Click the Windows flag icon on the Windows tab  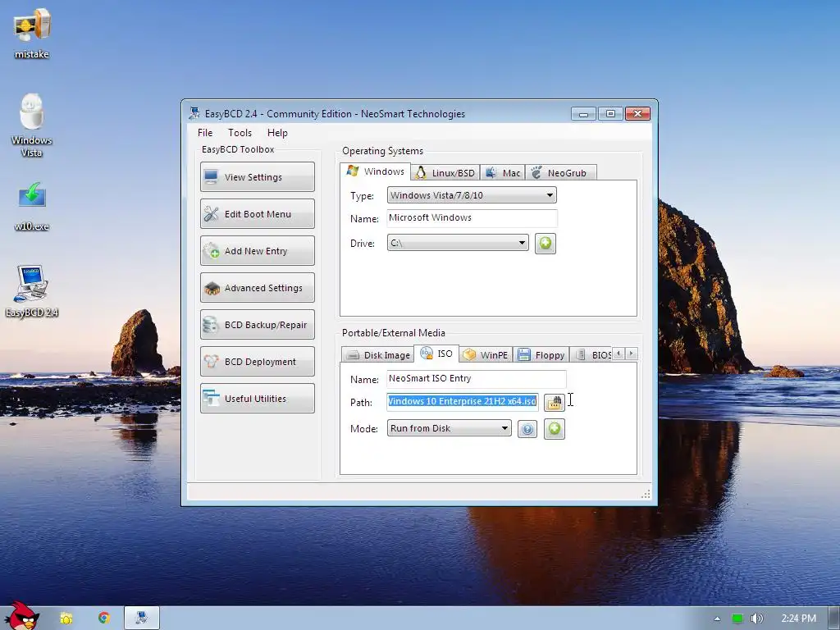pos(353,171)
